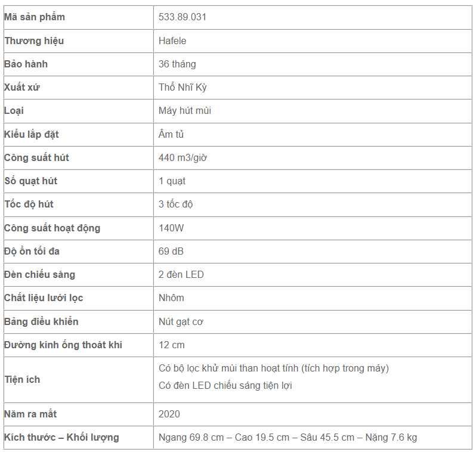
Task: Click the 'Máy hút mùi' type value
Action: [184, 111]
